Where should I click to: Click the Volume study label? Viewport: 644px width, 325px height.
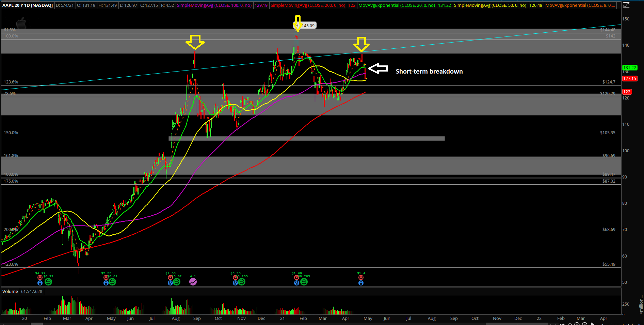point(10,291)
